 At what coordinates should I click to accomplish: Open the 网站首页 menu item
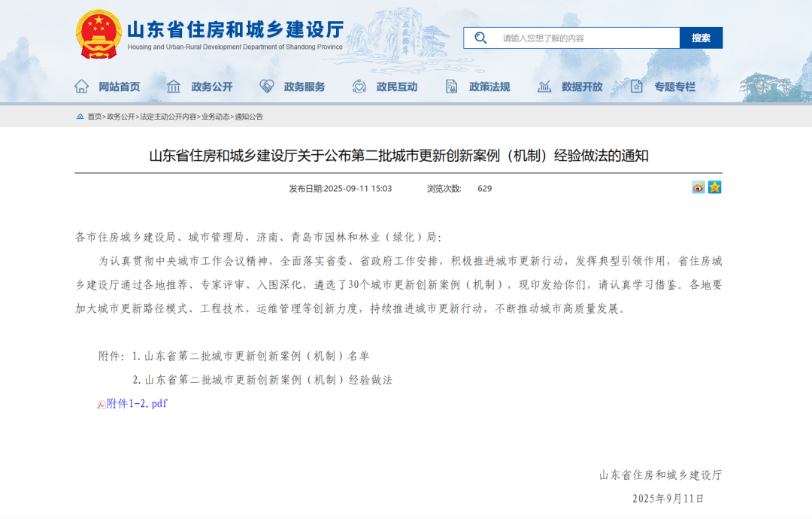[120, 87]
